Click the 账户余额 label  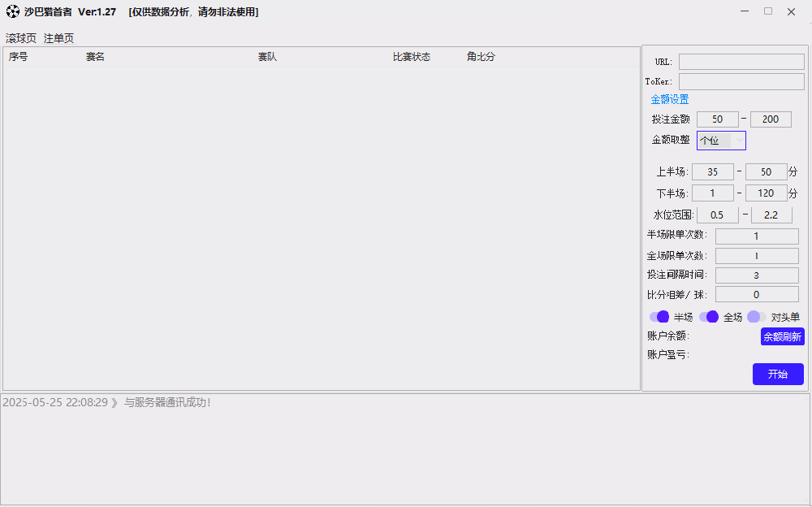[x=668, y=336]
